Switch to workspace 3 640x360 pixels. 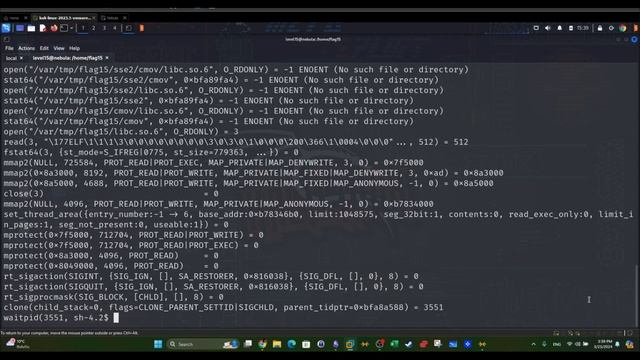[x=104, y=28]
